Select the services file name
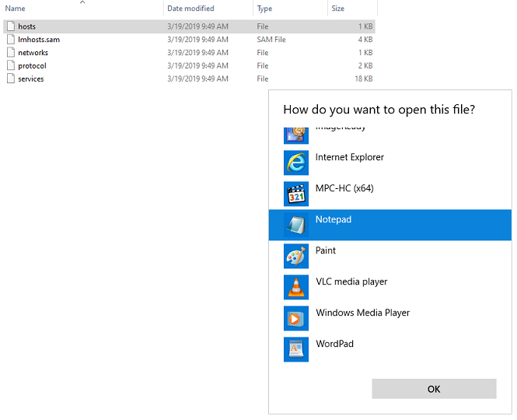The image size is (517, 420). click(x=31, y=79)
